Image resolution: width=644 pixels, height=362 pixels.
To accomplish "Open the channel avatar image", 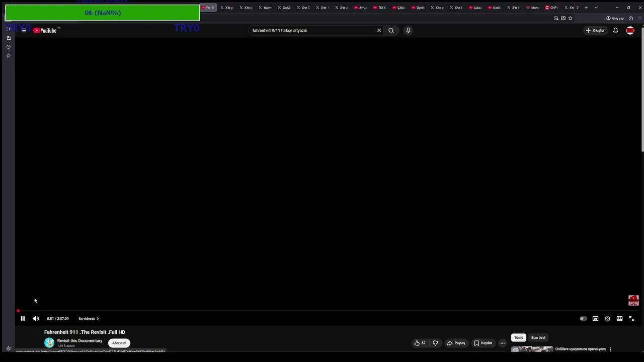I will point(49,343).
